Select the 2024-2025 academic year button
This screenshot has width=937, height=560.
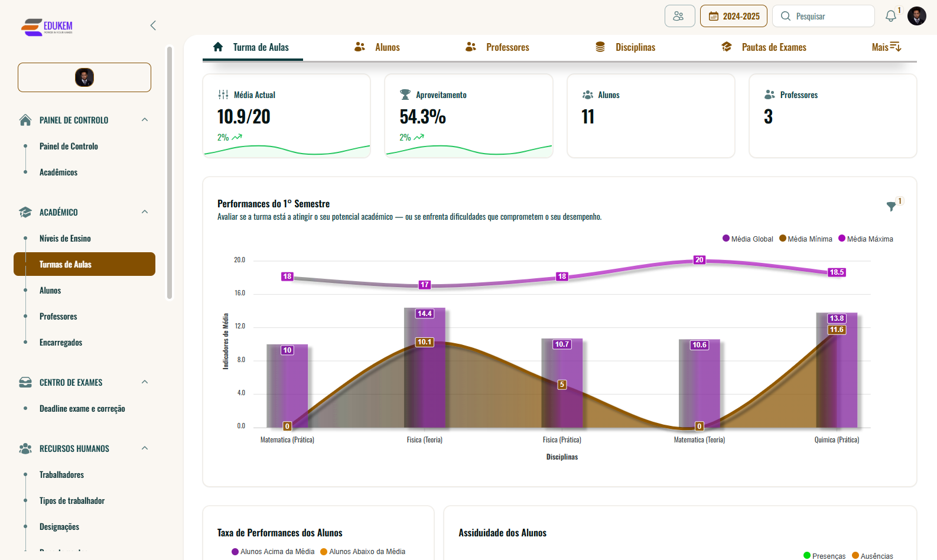click(733, 16)
